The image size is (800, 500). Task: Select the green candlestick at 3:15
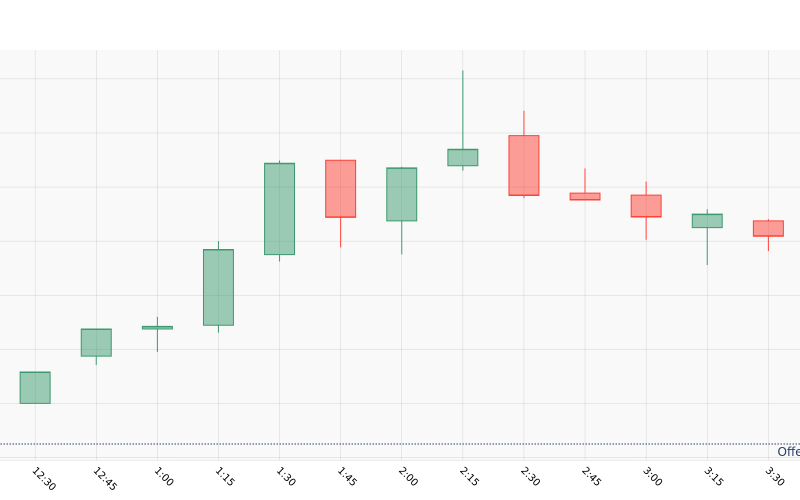pos(707,220)
